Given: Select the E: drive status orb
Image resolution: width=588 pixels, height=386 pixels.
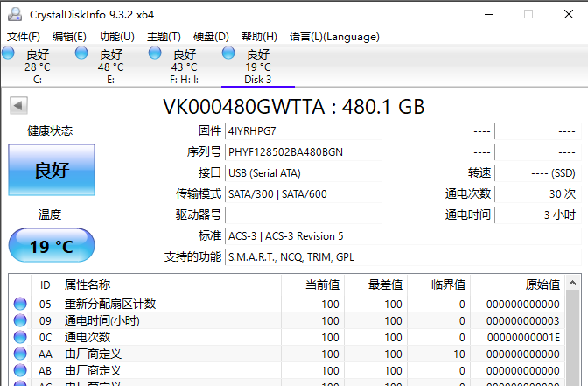Looking at the screenshot, I should pyautogui.click(x=82, y=53).
